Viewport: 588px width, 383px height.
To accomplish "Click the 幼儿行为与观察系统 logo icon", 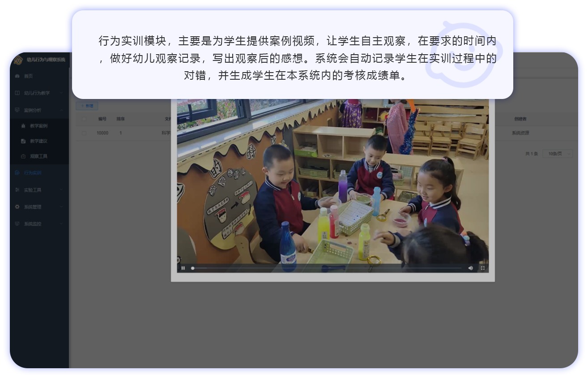I will click(x=18, y=60).
